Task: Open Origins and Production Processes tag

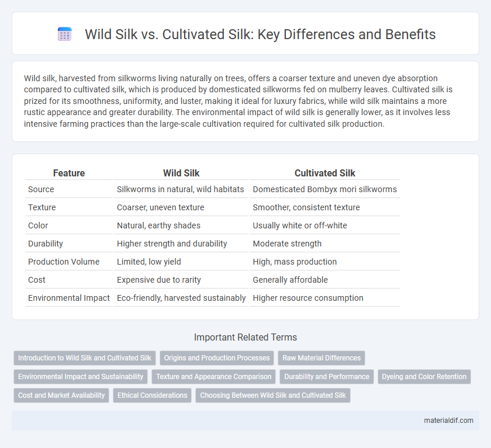Action: [217, 358]
